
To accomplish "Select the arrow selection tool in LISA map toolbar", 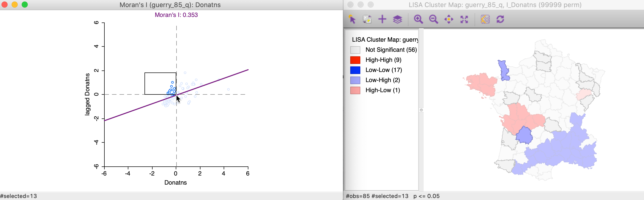I will point(352,19).
